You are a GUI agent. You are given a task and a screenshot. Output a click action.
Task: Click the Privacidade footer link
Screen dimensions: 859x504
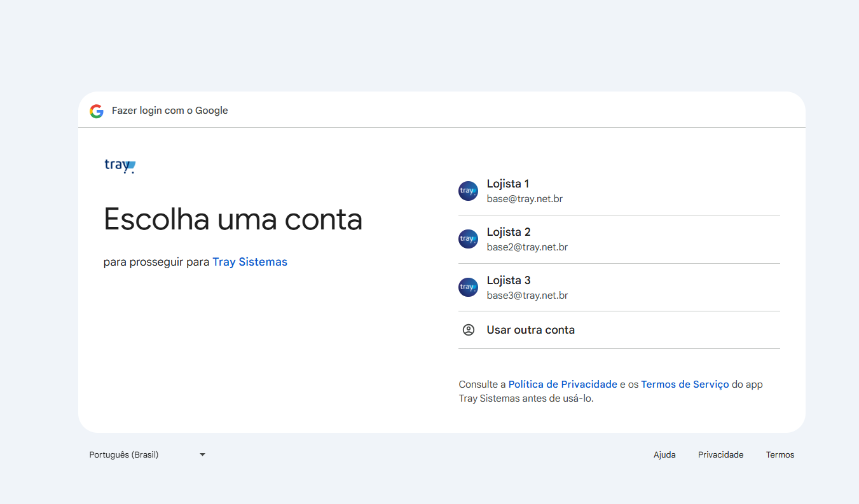click(x=720, y=455)
